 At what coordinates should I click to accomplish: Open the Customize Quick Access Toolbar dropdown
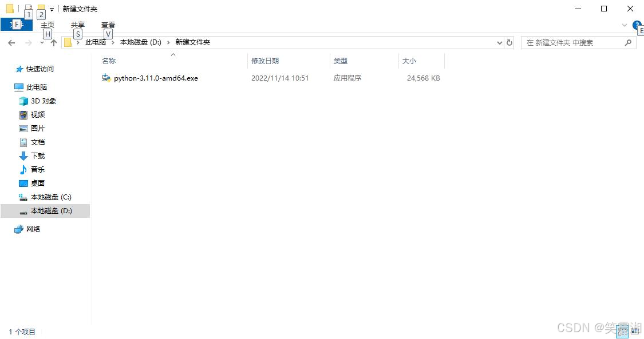[x=52, y=9]
